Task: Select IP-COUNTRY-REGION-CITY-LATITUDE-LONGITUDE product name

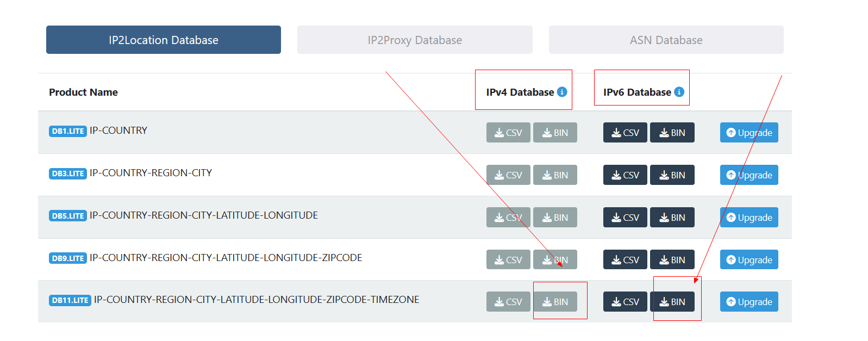Action: point(204,215)
